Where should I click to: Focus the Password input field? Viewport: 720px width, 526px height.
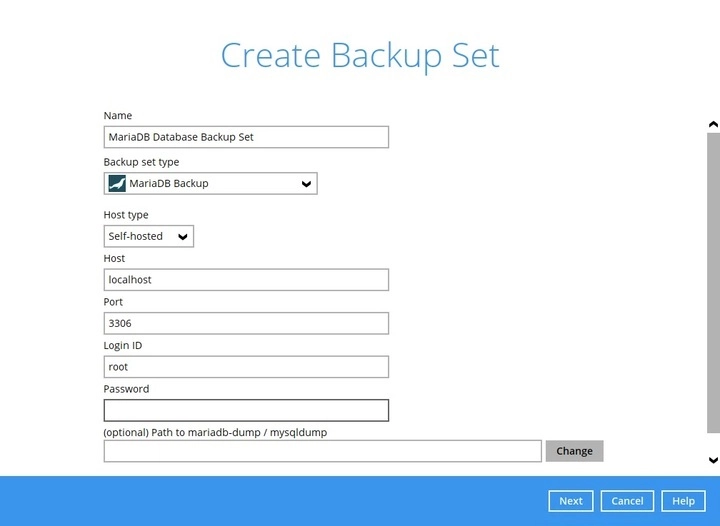pyautogui.click(x=246, y=410)
